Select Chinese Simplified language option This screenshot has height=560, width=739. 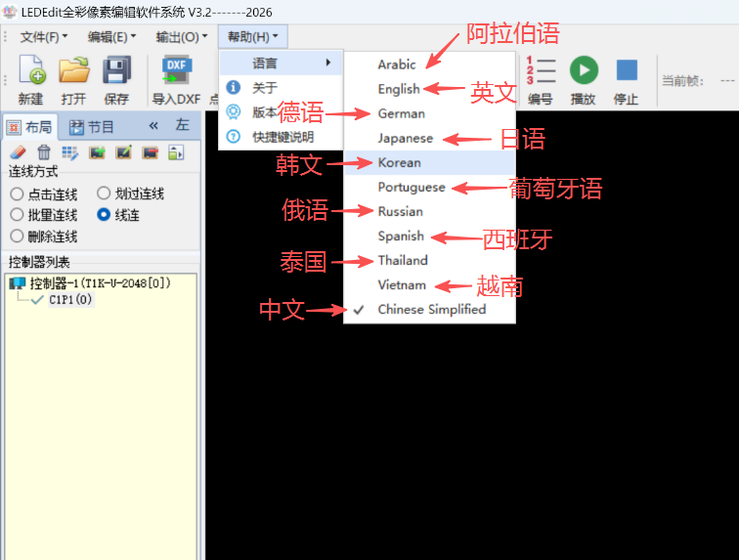[430, 309]
